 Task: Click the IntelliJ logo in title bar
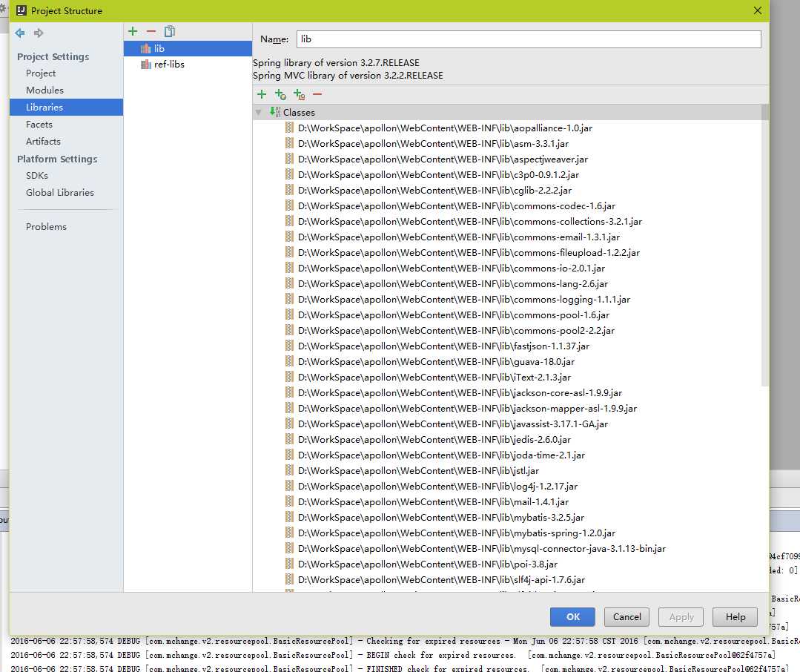pyautogui.click(x=21, y=10)
